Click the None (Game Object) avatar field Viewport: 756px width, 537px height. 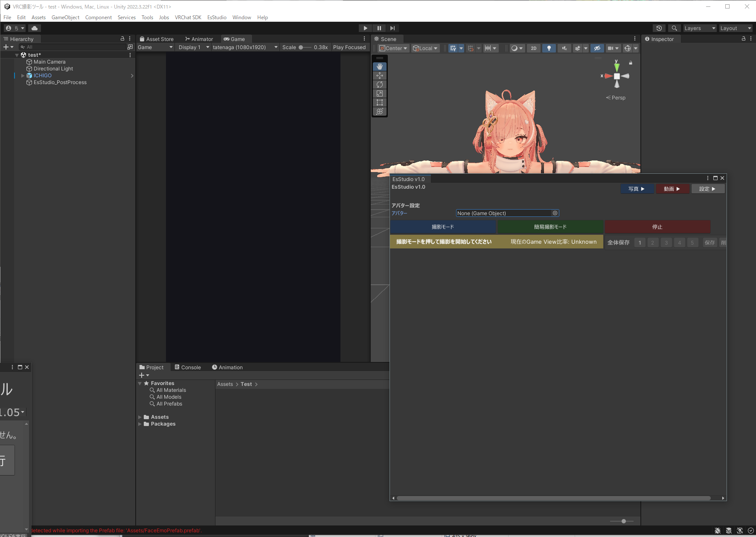tap(507, 213)
